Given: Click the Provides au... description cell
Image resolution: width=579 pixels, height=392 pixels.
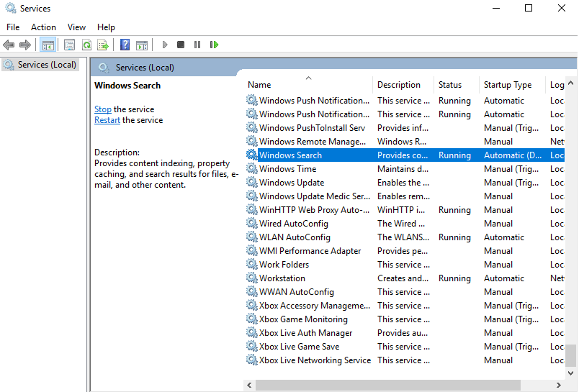Looking at the screenshot, I should pyautogui.click(x=403, y=332).
